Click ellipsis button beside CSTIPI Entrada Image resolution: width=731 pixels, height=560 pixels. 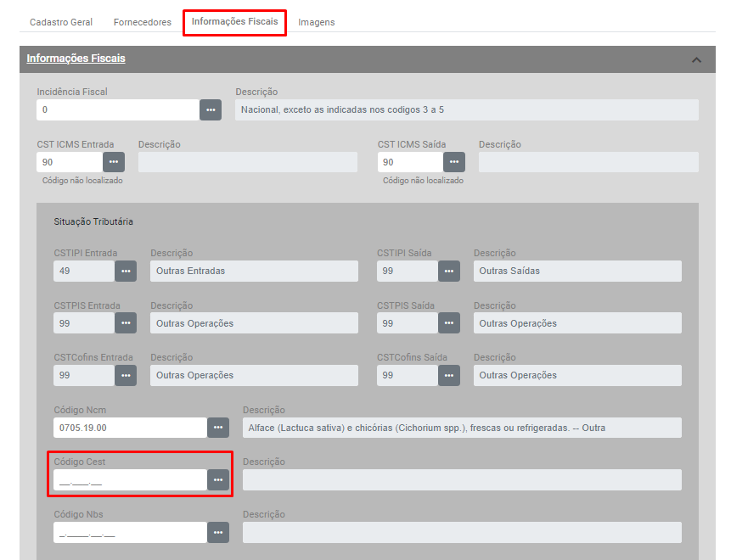[x=126, y=271]
